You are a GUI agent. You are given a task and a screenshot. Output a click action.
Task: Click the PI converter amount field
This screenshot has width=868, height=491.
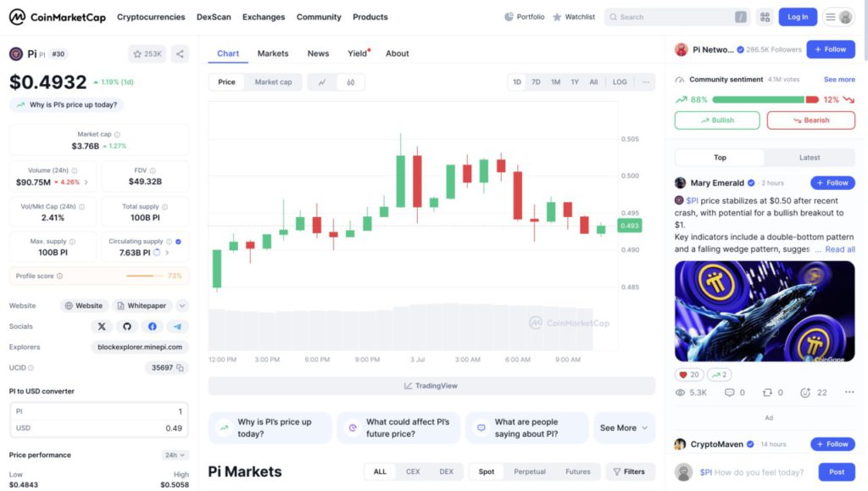(99, 411)
